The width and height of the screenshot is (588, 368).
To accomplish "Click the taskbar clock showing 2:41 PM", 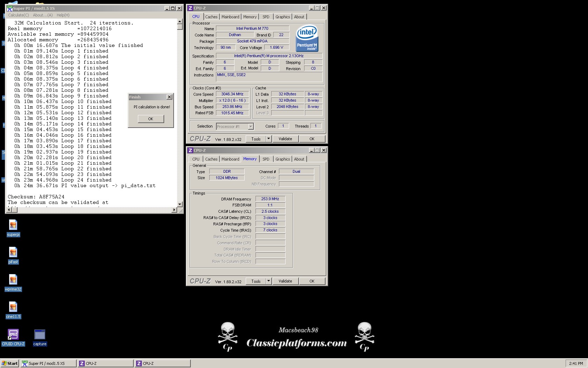I will click(x=576, y=363).
